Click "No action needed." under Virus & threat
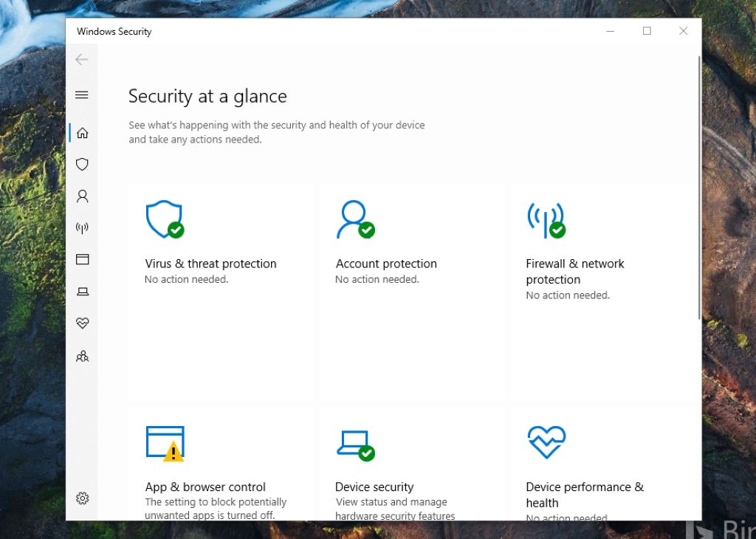This screenshot has height=539, width=756. pos(187,279)
